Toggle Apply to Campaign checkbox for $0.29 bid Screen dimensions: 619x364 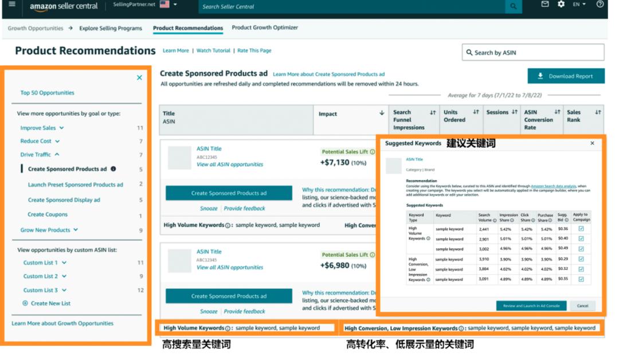pos(581,259)
